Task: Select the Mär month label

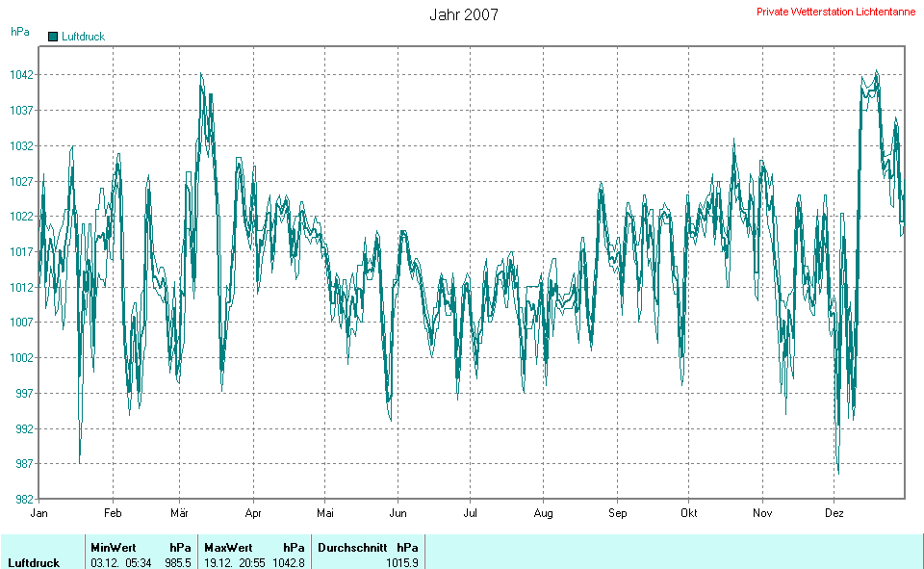Action: click(x=181, y=513)
